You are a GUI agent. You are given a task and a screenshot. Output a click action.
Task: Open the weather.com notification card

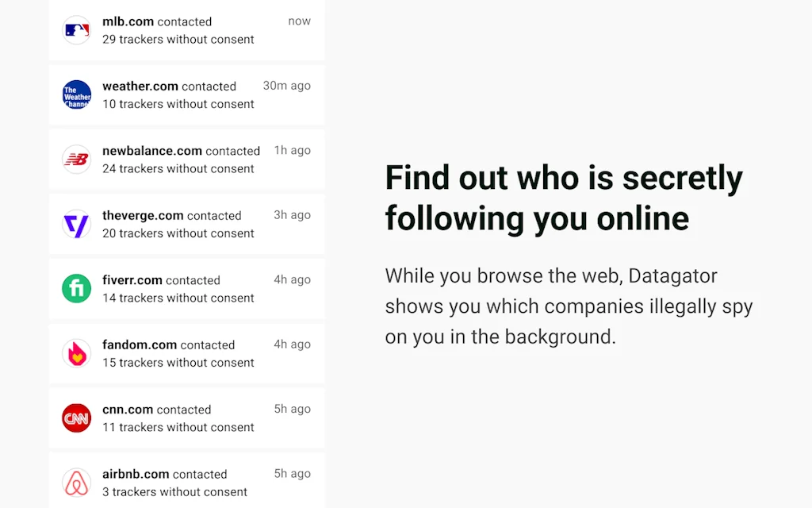pyautogui.click(x=186, y=94)
